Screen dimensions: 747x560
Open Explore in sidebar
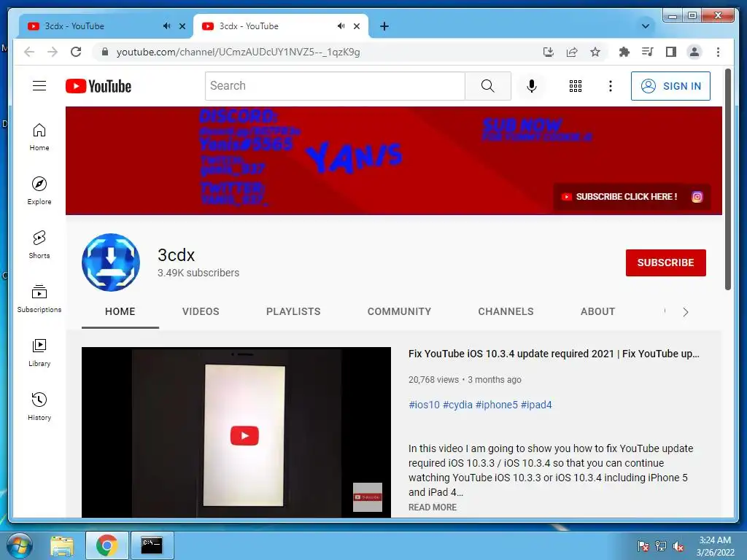39,190
